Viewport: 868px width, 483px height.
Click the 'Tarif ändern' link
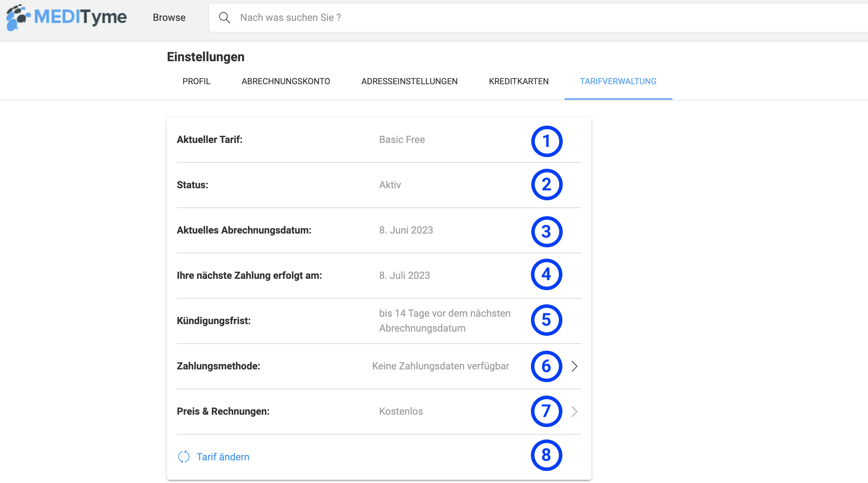click(223, 457)
